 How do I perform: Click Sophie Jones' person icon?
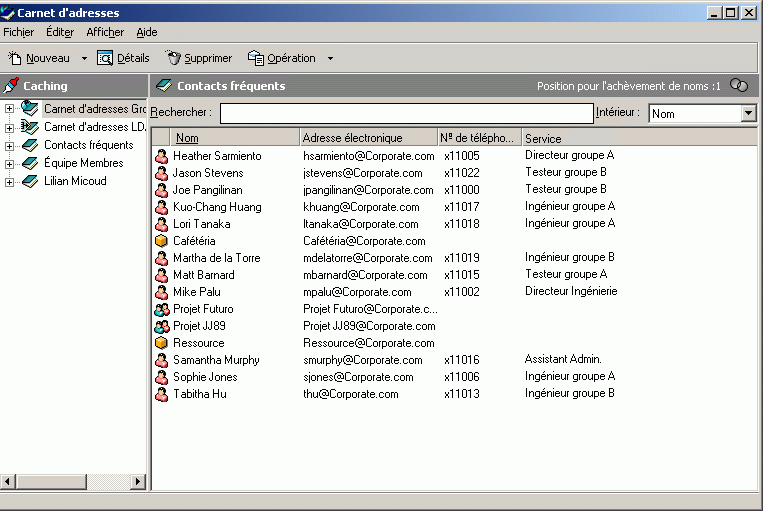tap(162, 378)
